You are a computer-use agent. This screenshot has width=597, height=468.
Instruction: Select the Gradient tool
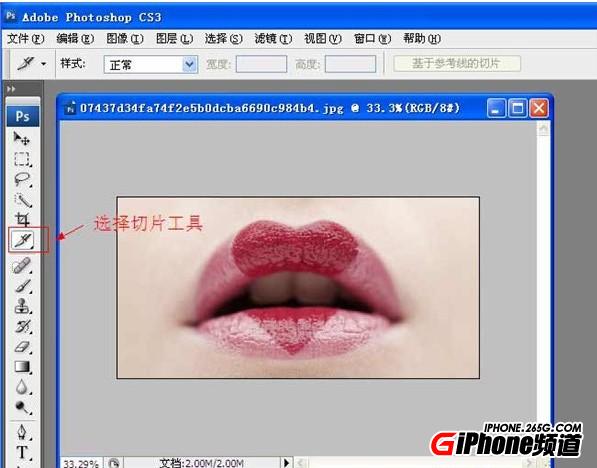point(22,367)
